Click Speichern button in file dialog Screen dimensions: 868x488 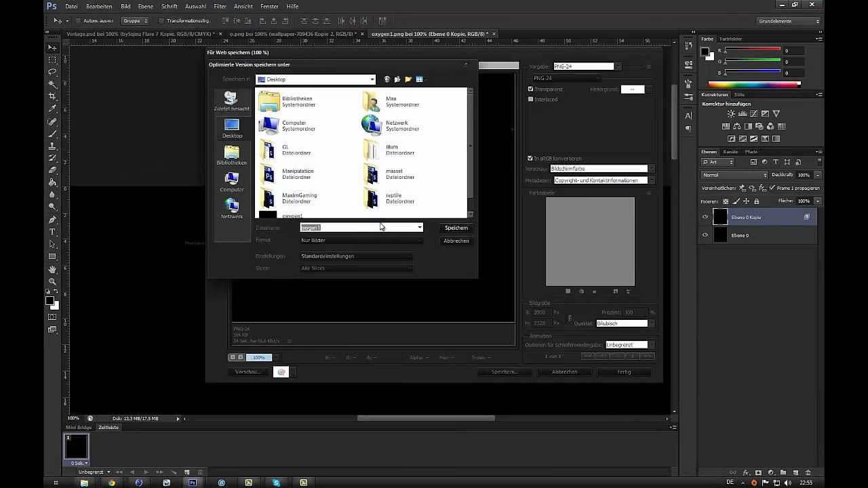(x=456, y=228)
